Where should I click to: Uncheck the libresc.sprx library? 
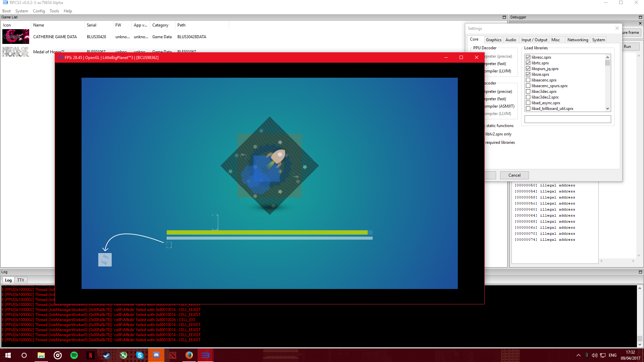(528, 57)
